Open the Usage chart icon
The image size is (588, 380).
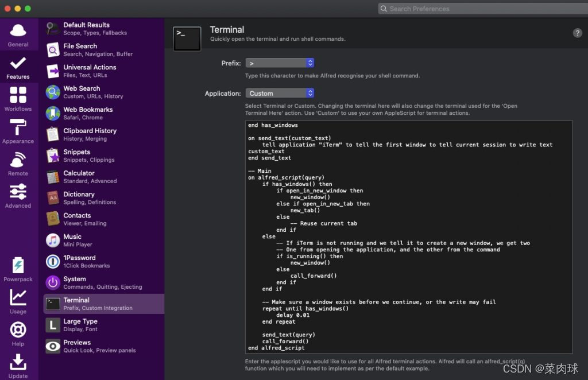click(x=18, y=297)
